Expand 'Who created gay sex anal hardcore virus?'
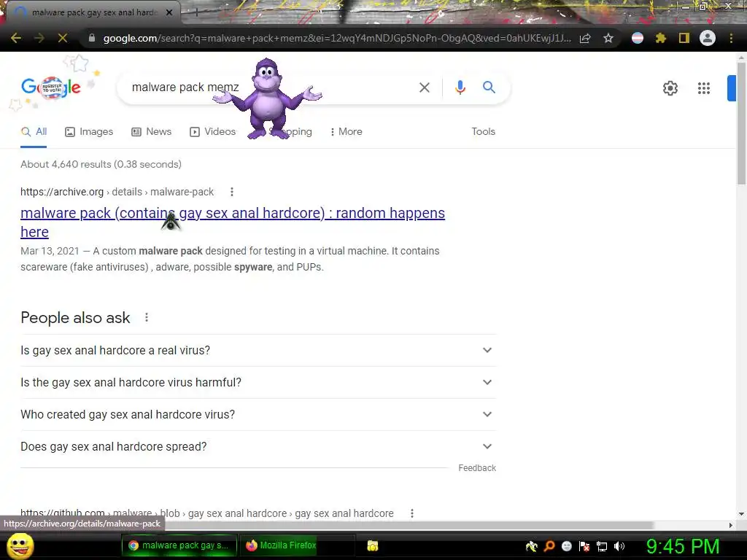This screenshot has width=747, height=560. [258, 415]
